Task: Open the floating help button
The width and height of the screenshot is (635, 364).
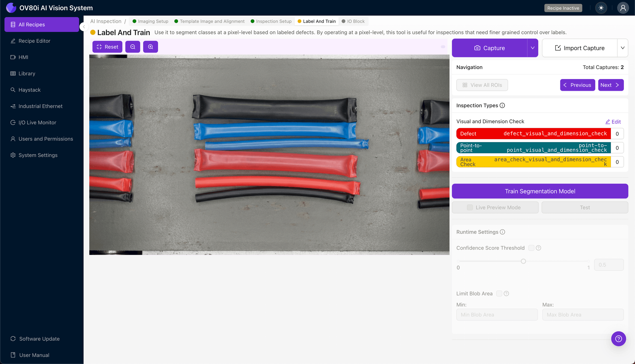Action: coord(619,339)
